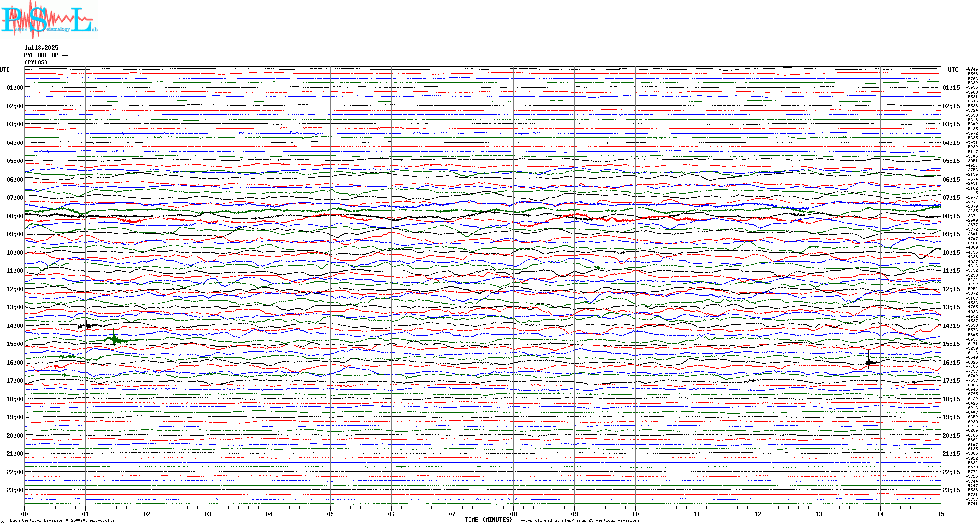Click the 23:00 hour label
This screenshot has height=527, width=980.
(15, 490)
